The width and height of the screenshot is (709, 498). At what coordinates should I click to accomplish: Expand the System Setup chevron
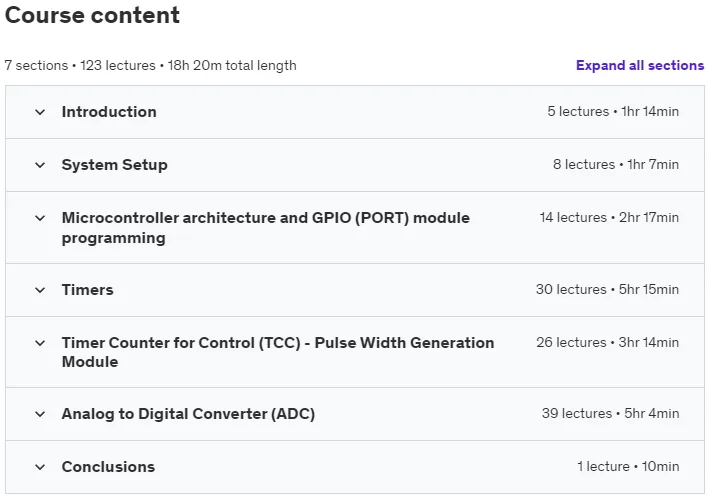point(40,165)
